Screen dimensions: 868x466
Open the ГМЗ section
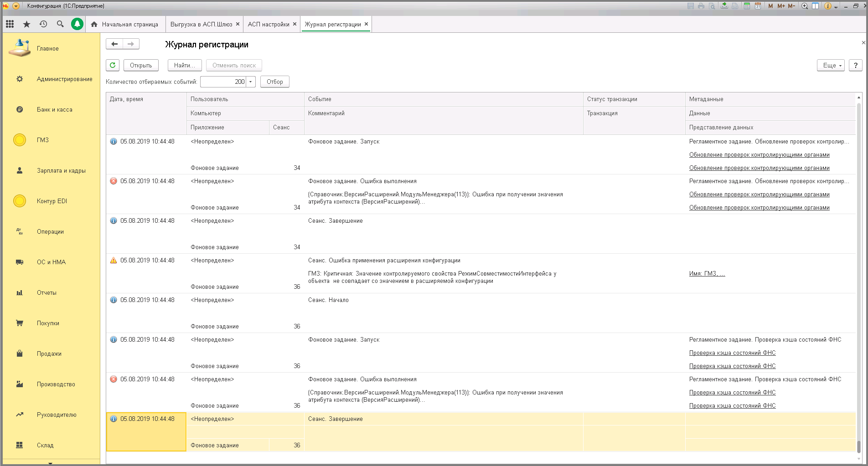click(51, 140)
